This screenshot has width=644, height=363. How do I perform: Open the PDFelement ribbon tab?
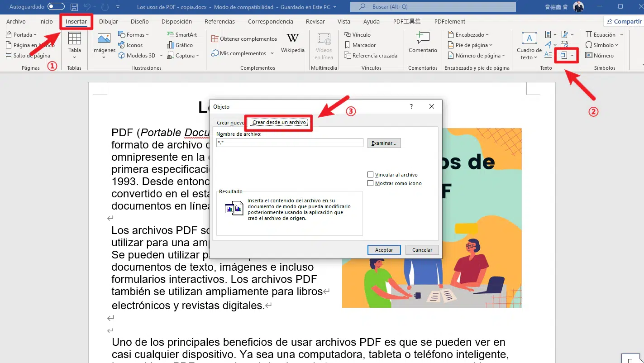[450, 21]
